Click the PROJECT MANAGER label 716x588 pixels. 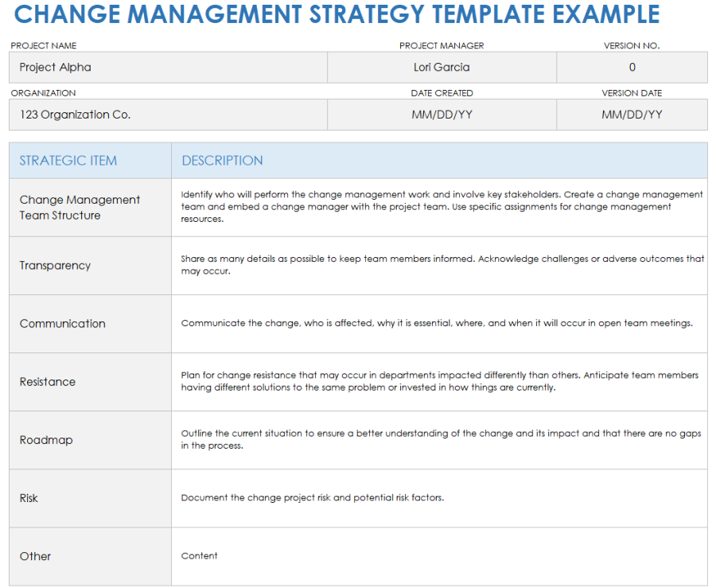tap(442, 45)
